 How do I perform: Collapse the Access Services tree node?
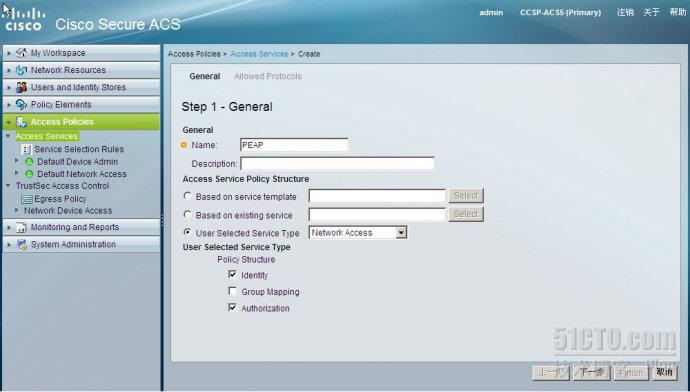[x=8, y=136]
